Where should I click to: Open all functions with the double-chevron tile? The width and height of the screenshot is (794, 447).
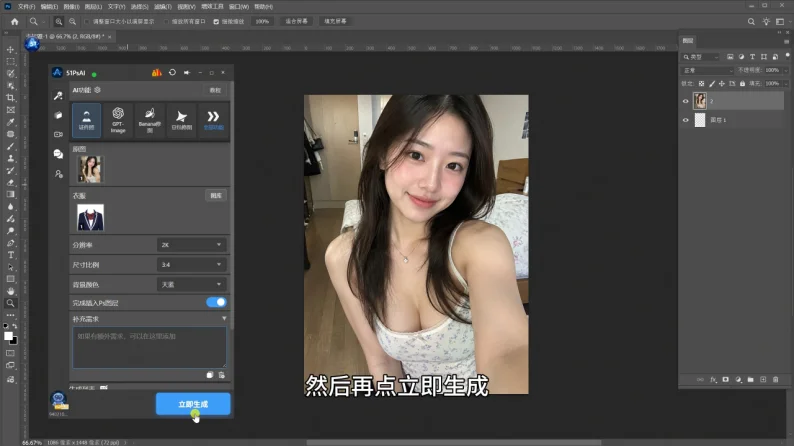pyautogui.click(x=213, y=120)
